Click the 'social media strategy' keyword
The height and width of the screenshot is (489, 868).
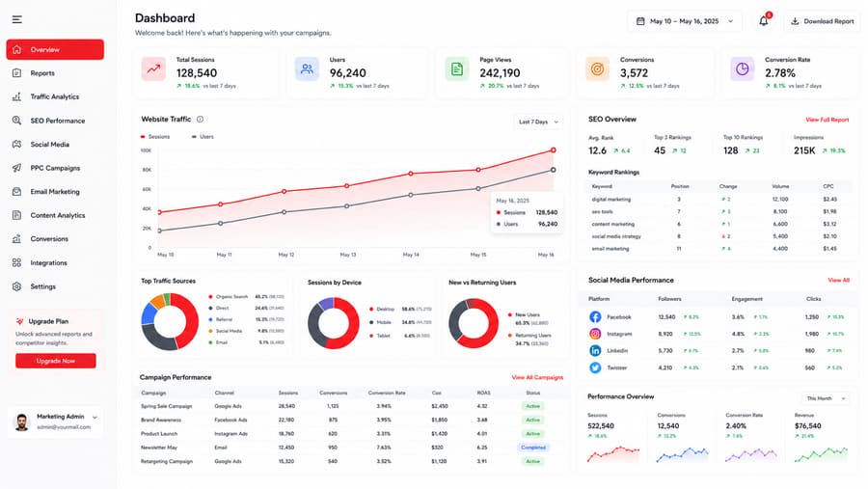coord(616,236)
